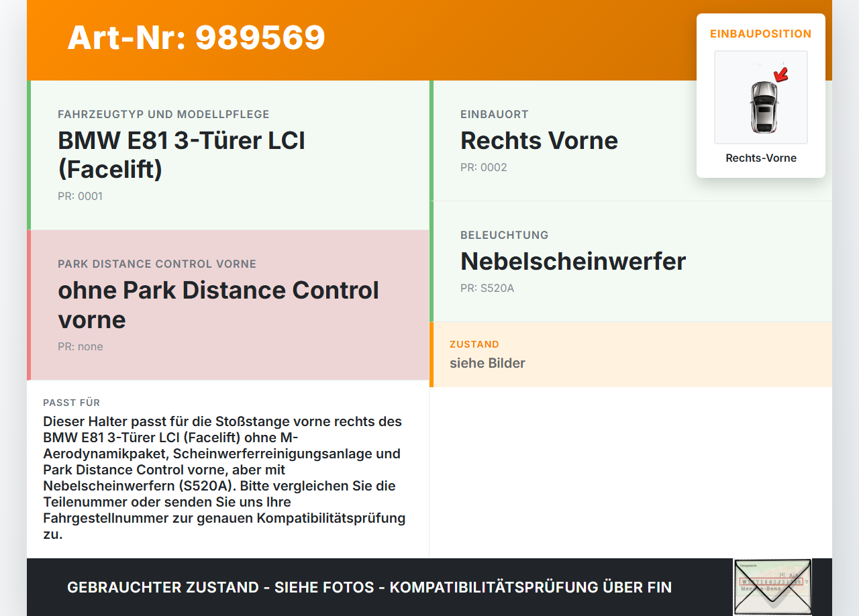
Task: Click the PARK DISTANCE CONTROL VORNE label
Action: [x=157, y=264]
